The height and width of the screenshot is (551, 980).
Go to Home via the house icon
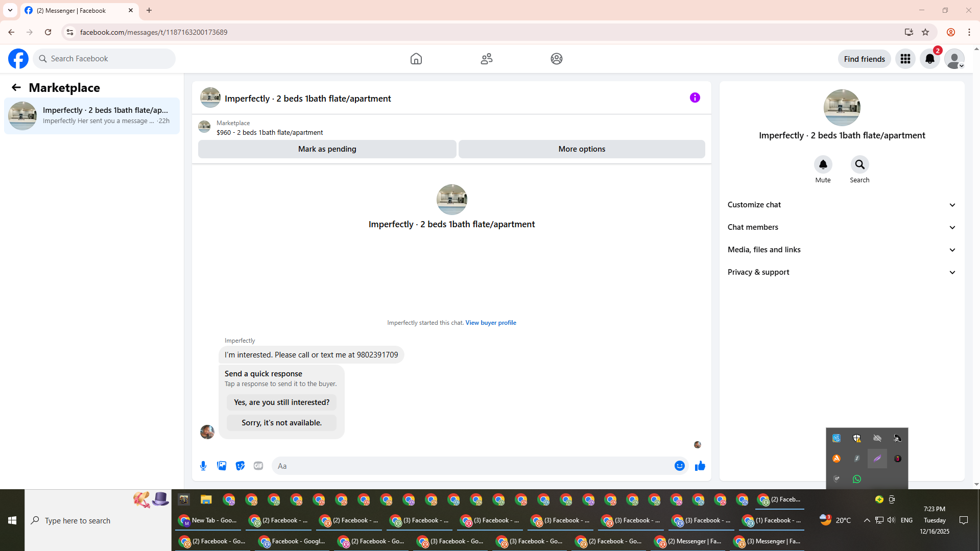click(x=416, y=59)
